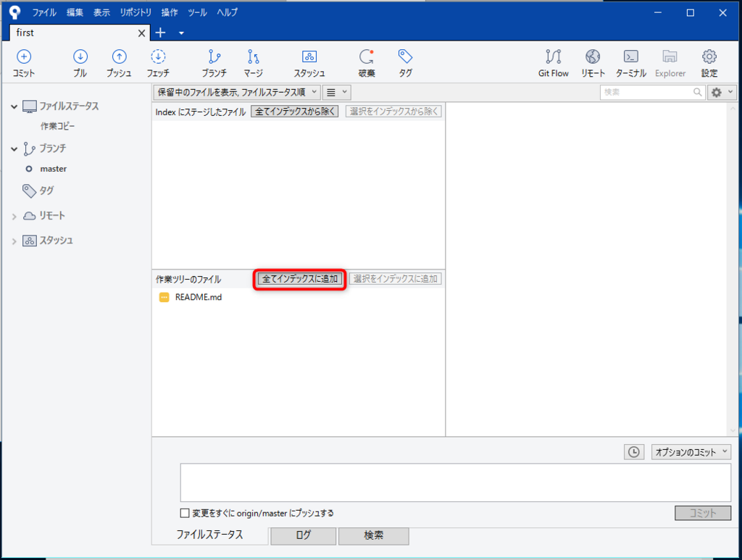Select 作業コピー in the sidebar

[57, 126]
